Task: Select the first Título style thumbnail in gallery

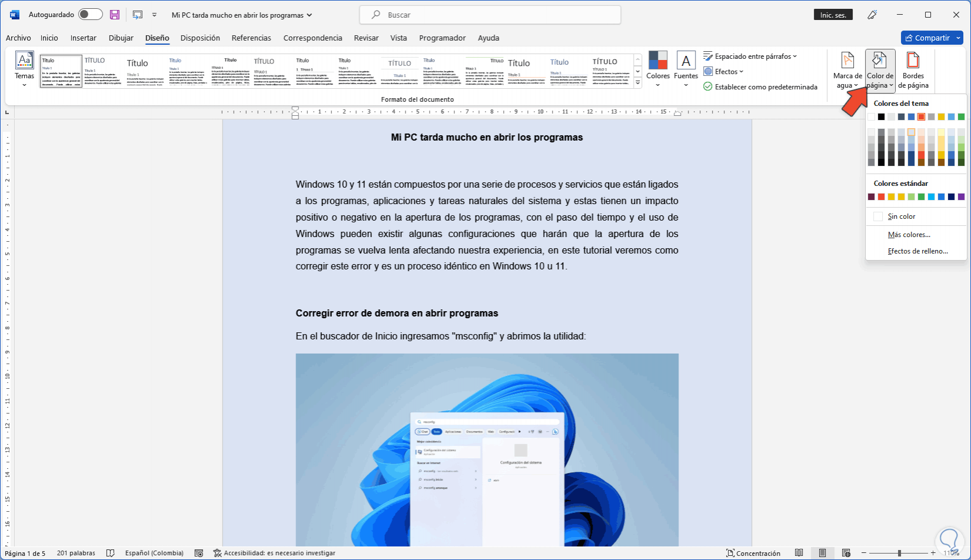Action: [61, 71]
